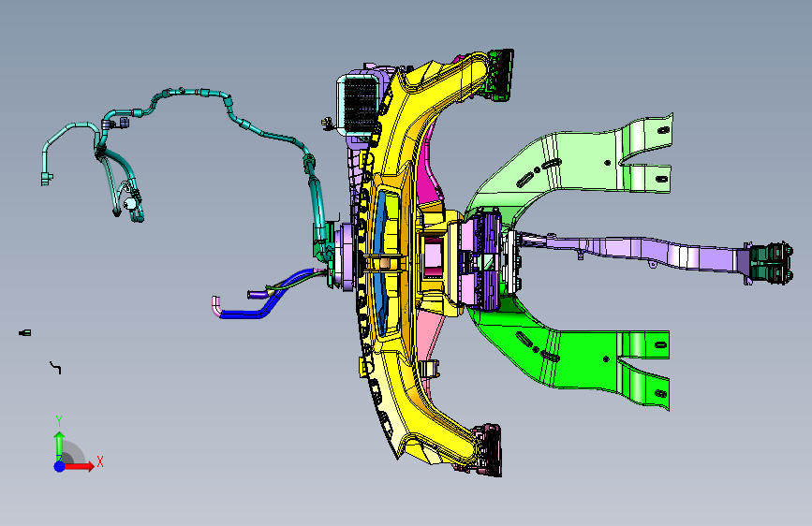This screenshot has width=812, height=526.
Task: Select the evaporator core grid at top
Action: click(x=359, y=106)
